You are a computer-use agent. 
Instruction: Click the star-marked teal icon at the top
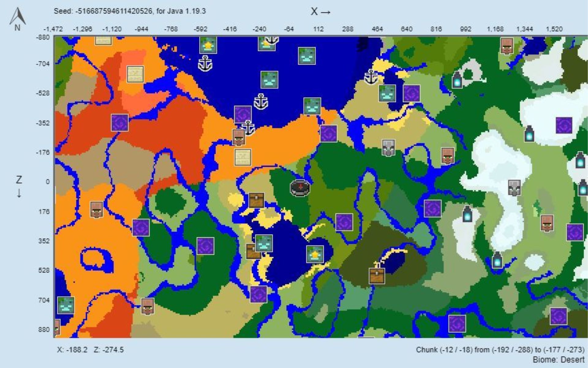208,45
